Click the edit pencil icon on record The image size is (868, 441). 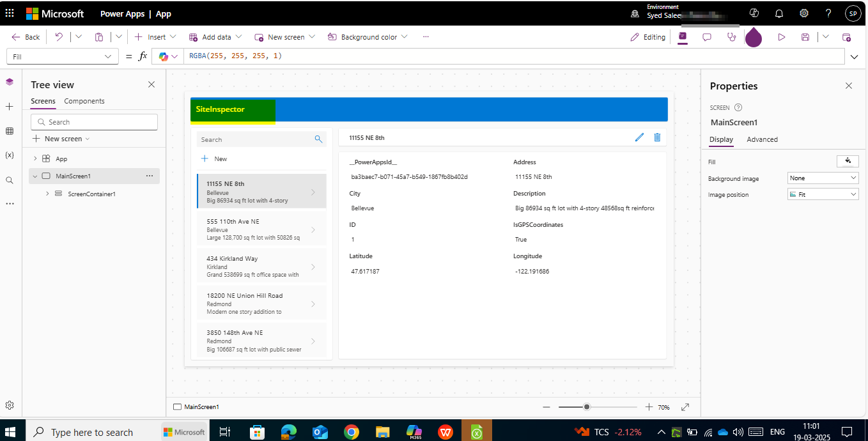[639, 137]
